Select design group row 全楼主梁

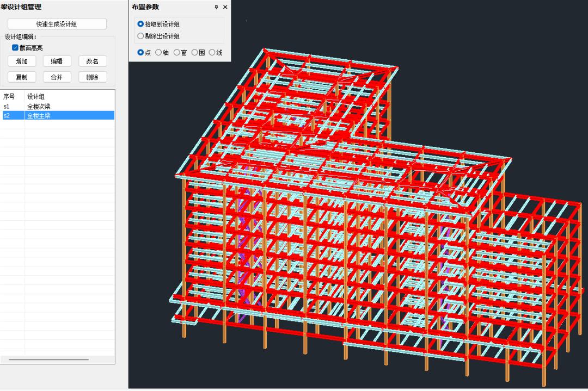[39, 115]
